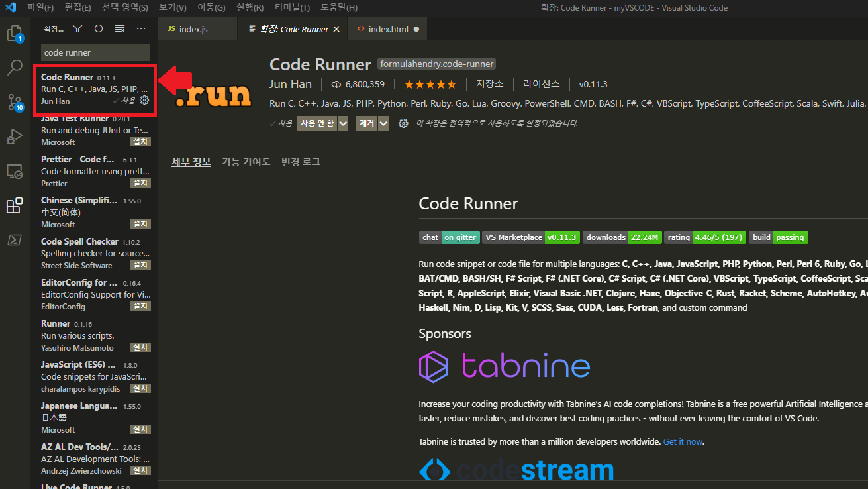Click the download count 6,800,359
The height and width of the screenshot is (489, 868).
(x=358, y=84)
